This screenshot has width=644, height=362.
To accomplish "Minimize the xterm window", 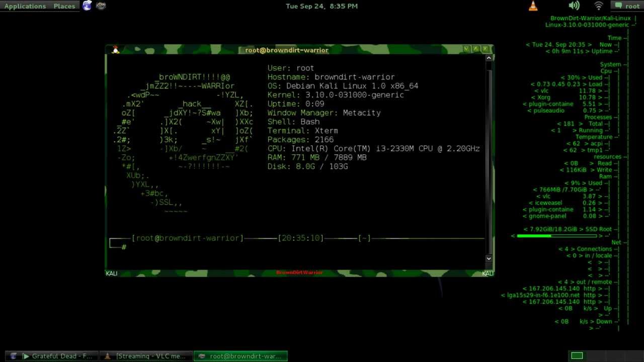I will pyautogui.click(x=466, y=49).
